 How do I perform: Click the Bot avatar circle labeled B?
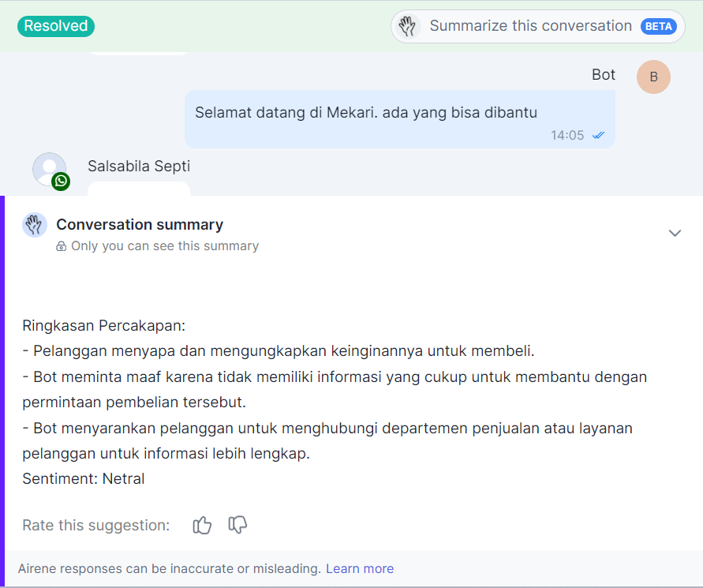pos(653,77)
